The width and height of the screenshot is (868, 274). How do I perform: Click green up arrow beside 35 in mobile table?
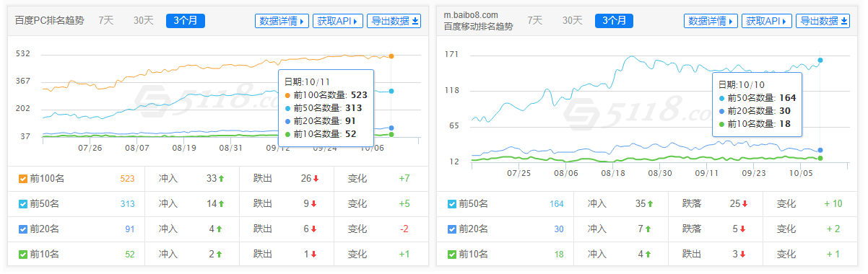click(x=650, y=204)
